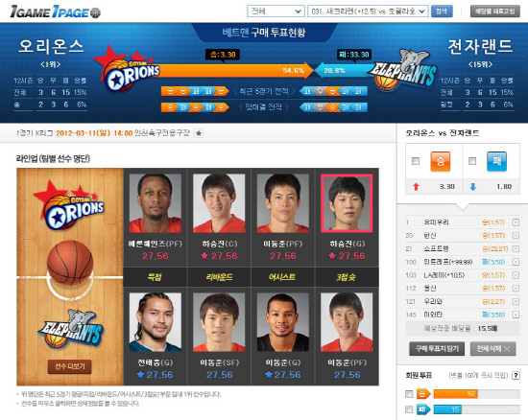Click the favorite star icon beside the stadium name
Viewport: 528px width, 420px height.
199,133
